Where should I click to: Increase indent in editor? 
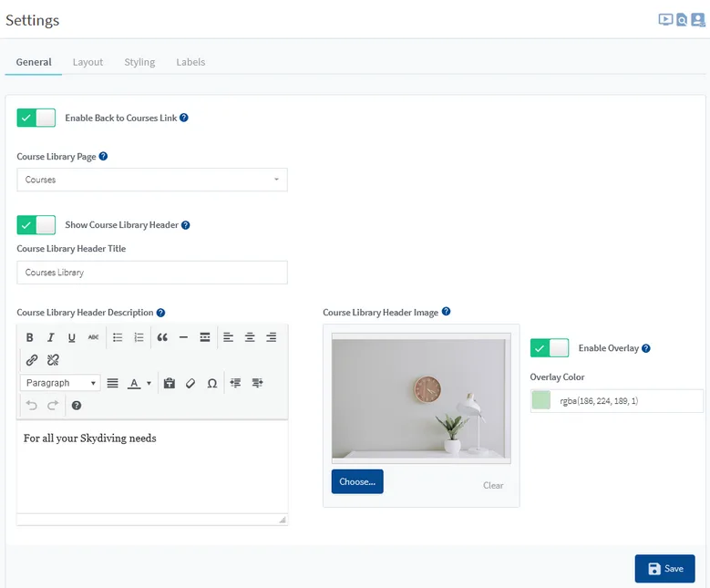pyautogui.click(x=257, y=383)
